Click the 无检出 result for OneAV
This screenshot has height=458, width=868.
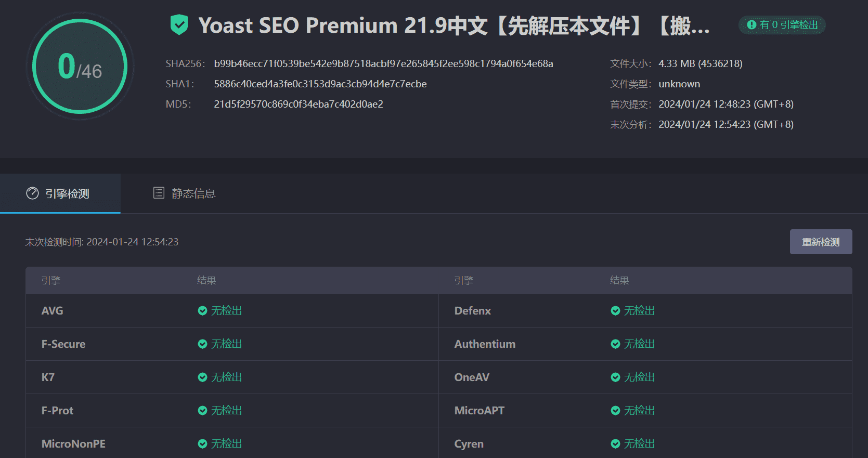(x=639, y=377)
